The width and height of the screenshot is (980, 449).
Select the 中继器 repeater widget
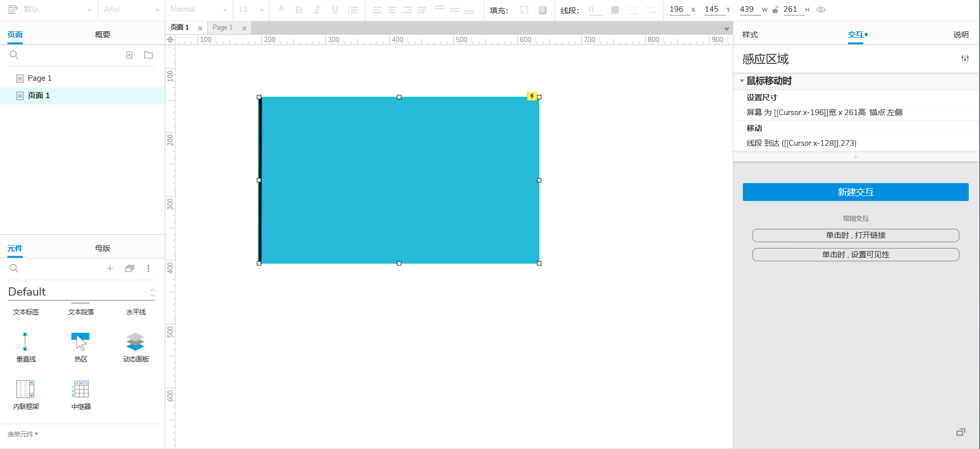tap(81, 395)
